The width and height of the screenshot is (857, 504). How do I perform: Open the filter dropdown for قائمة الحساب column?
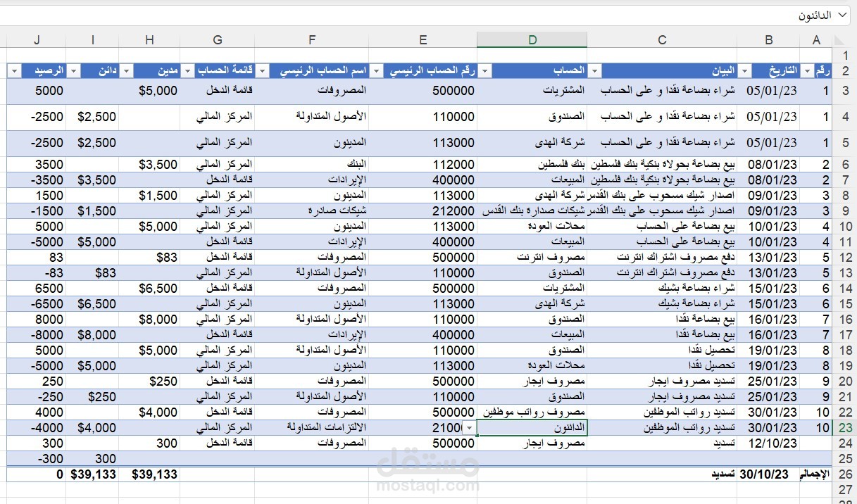point(188,71)
